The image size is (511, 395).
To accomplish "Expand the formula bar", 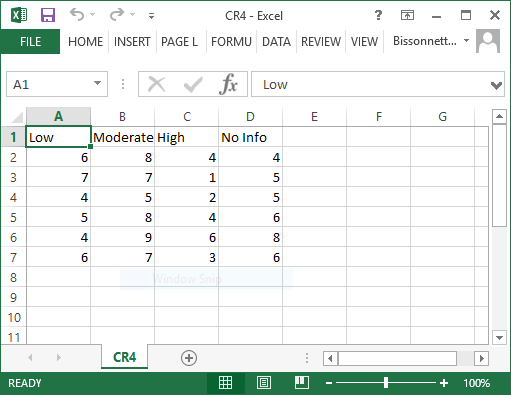I will click(x=497, y=86).
